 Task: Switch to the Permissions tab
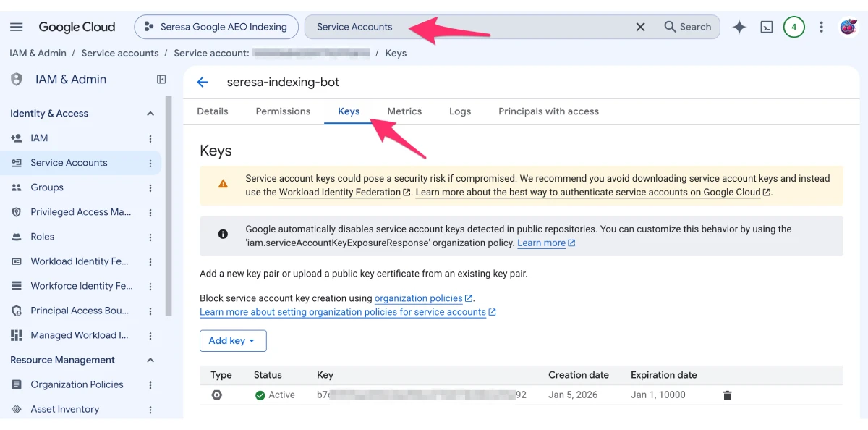tap(283, 111)
